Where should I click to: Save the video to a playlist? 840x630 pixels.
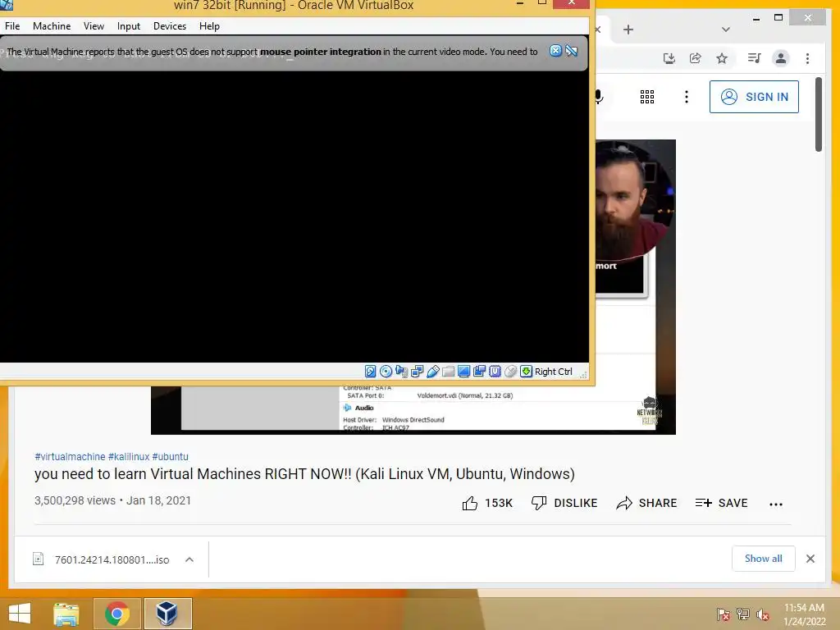point(721,503)
